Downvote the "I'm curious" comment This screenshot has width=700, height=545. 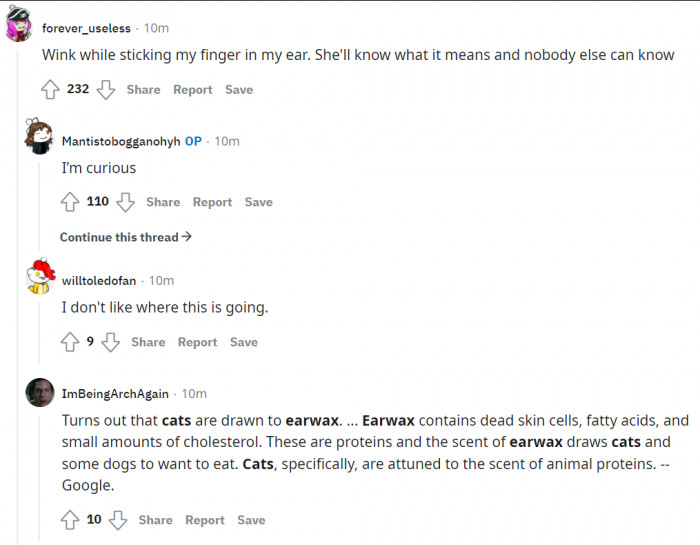(x=125, y=202)
